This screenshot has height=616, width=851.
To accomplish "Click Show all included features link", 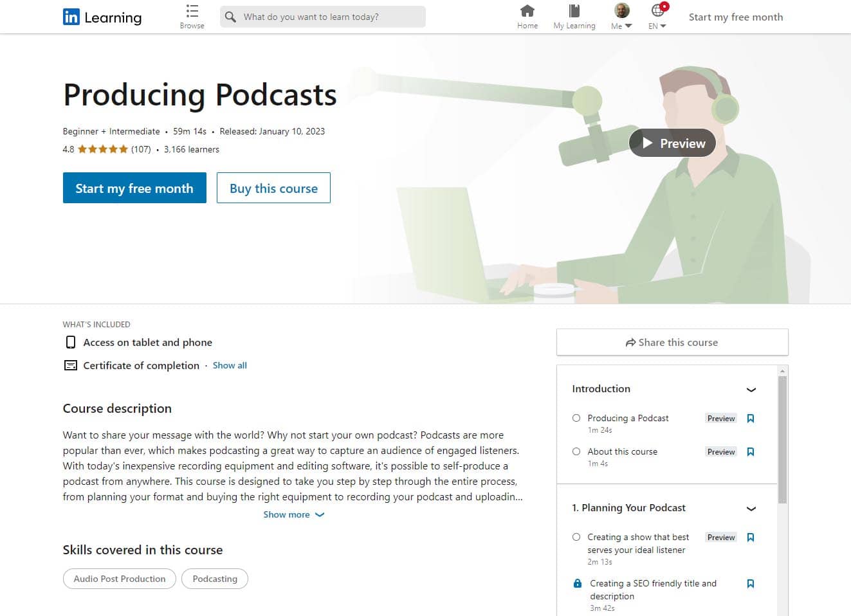I will click(230, 365).
